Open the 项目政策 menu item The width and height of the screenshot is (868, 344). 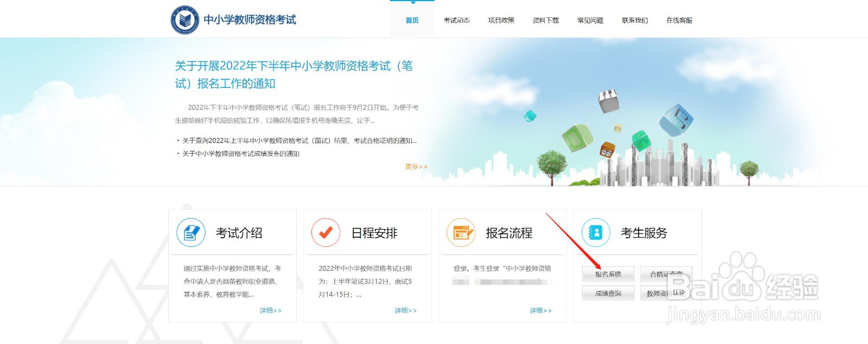click(x=501, y=20)
